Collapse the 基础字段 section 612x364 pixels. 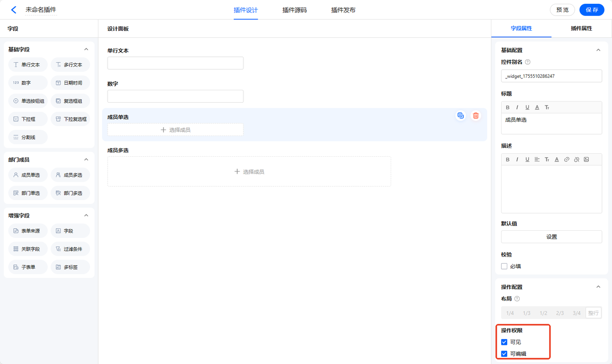pyautogui.click(x=86, y=49)
